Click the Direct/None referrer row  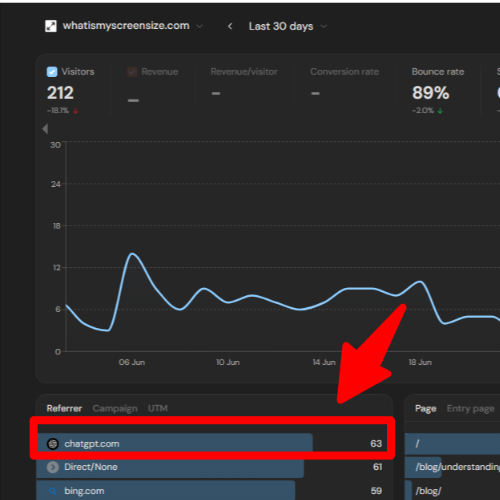pos(212,467)
